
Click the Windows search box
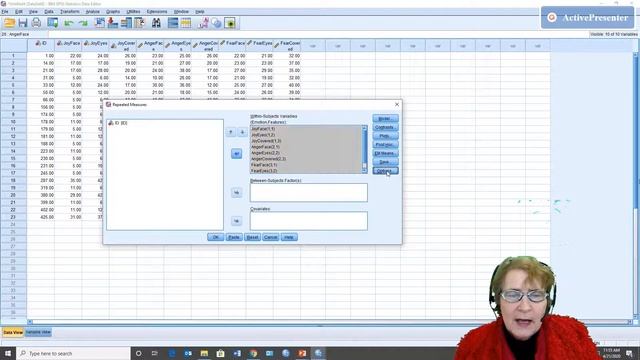click(x=73, y=353)
